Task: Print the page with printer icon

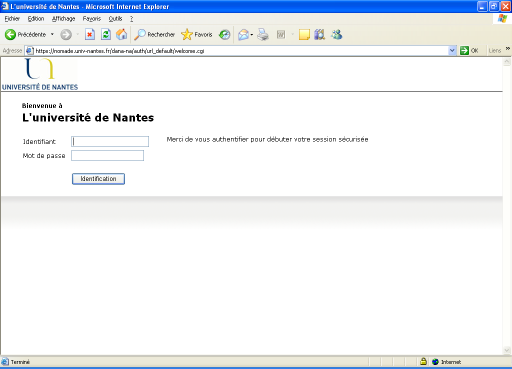Action: [263, 34]
